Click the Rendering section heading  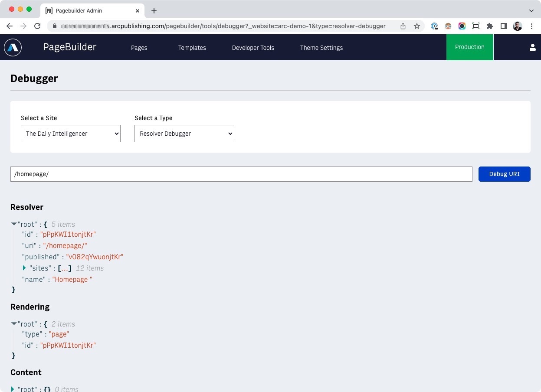(x=30, y=307)
